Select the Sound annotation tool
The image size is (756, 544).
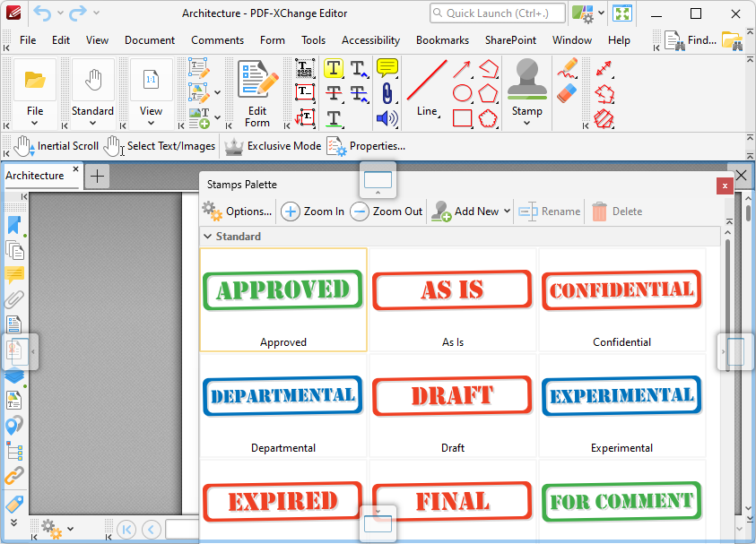(x=388, y=117)
